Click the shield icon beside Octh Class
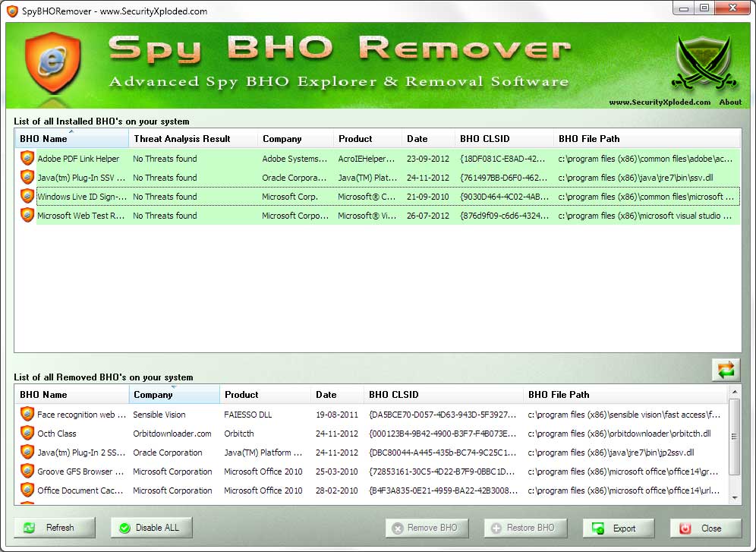 (27, 434)
